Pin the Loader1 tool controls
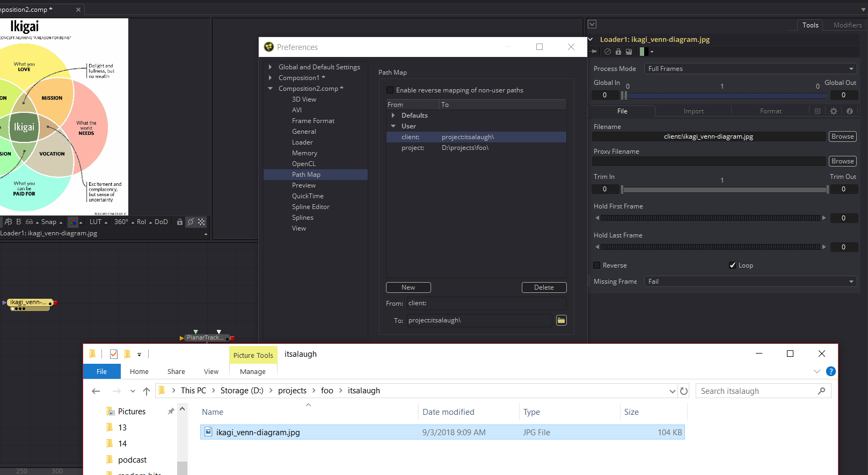868x475 pixels. point(594,52)
